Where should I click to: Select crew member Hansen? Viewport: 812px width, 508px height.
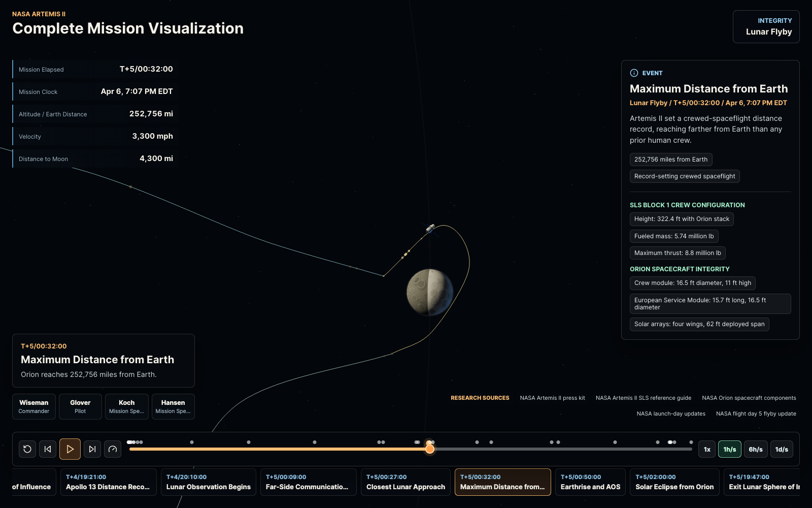173,406
